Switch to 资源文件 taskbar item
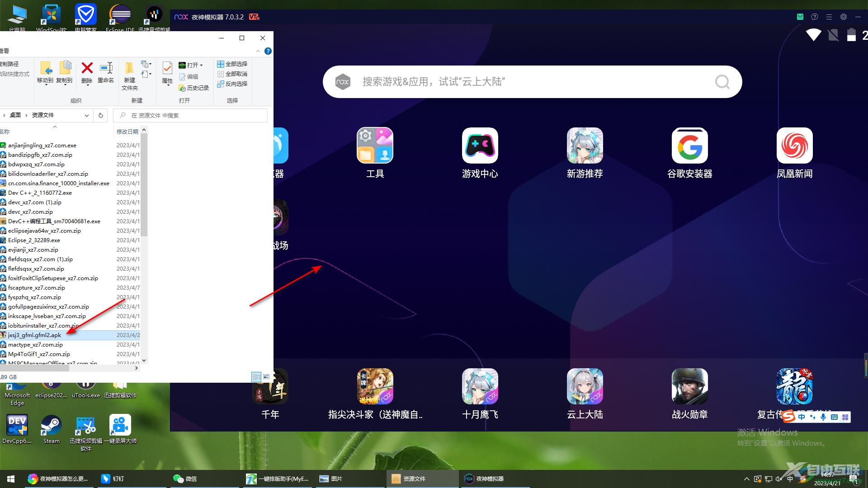868x488 pixels. click(x=422, y=479)
